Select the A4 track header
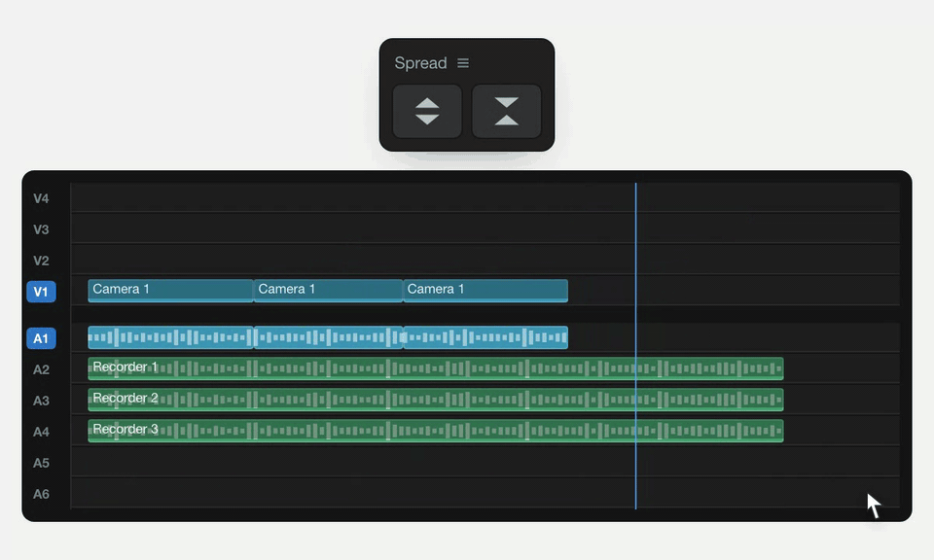Image resolution: width=934 pixels, height=560 pixels. [41, 432]
